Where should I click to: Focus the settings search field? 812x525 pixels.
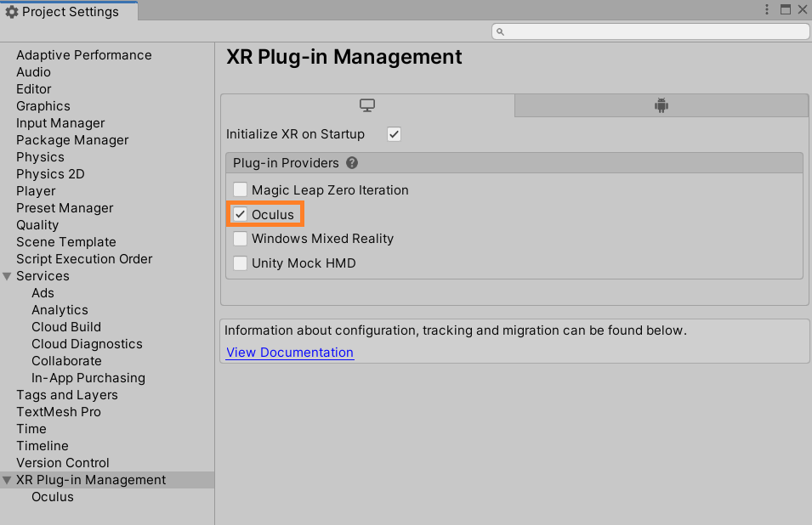[650, 31]
